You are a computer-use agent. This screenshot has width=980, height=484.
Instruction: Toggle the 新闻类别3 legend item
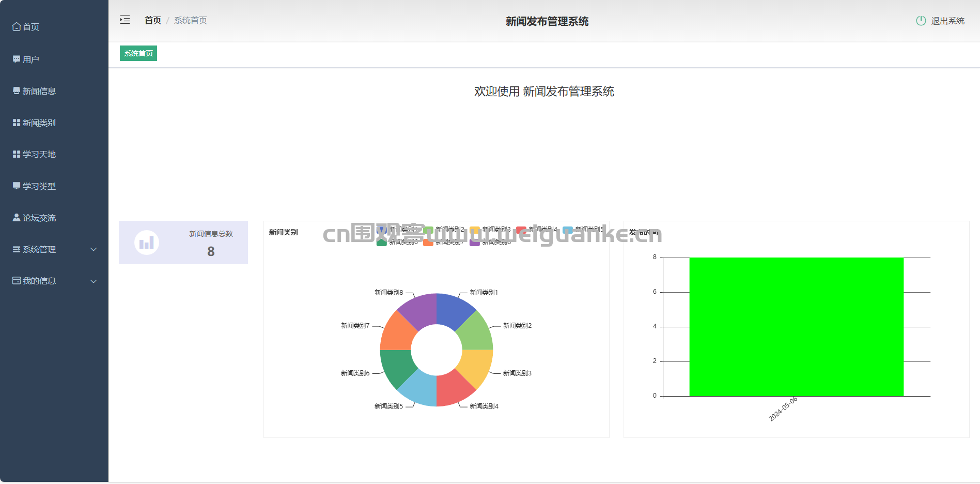point(491,229)
